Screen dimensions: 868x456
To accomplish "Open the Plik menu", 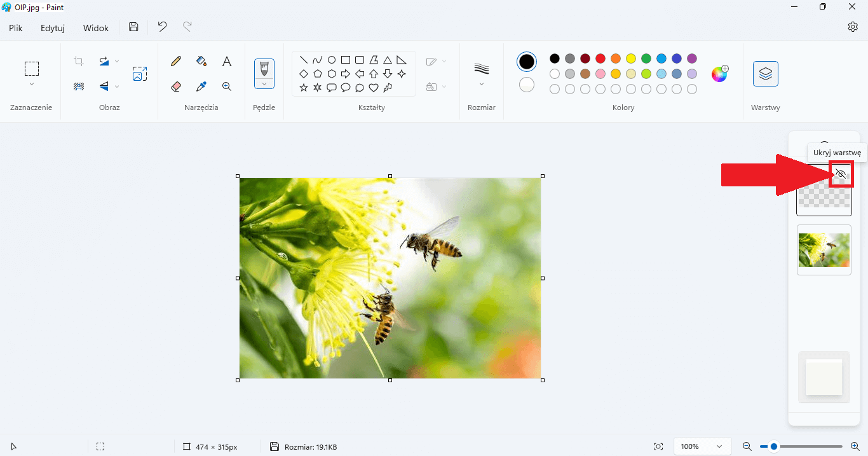I will [x=16, y=28].
